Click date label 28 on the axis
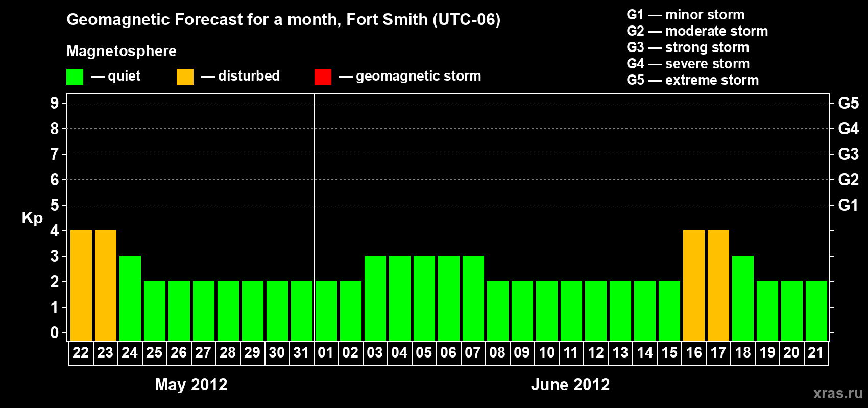This screenshot has width=868, height=408. coord(228,353)
